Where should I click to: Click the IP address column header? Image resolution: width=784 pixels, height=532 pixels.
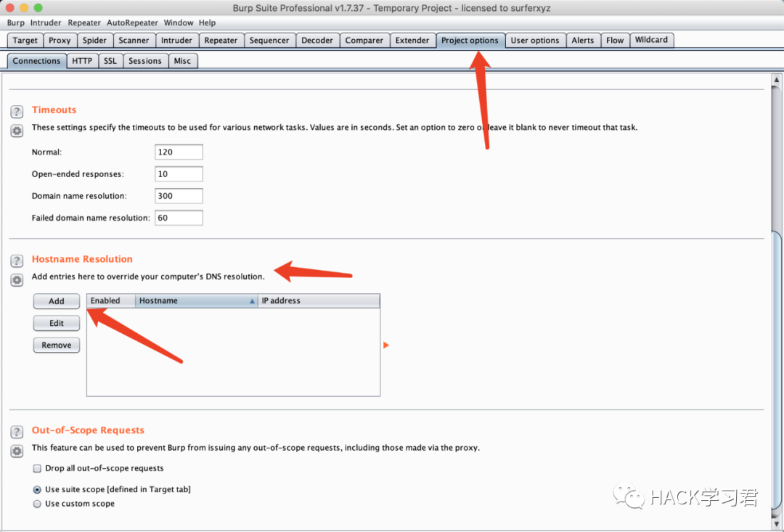click(319, 300)
